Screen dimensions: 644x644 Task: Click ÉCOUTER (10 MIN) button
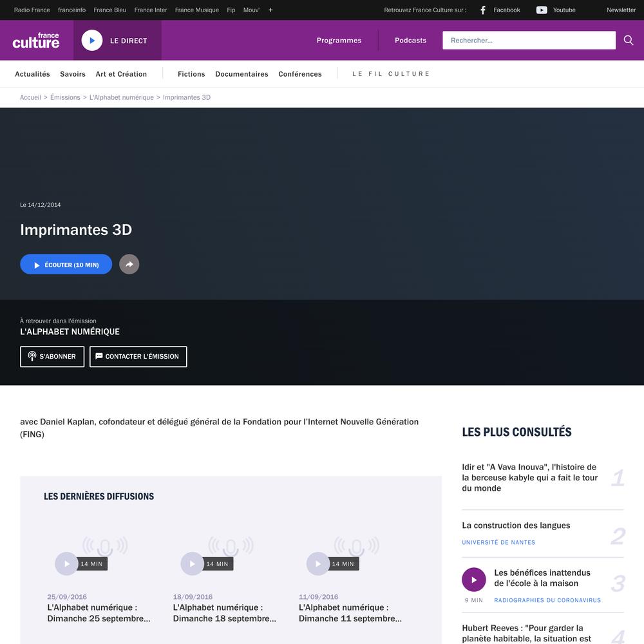pyautogui.click(x=66, y=264)
